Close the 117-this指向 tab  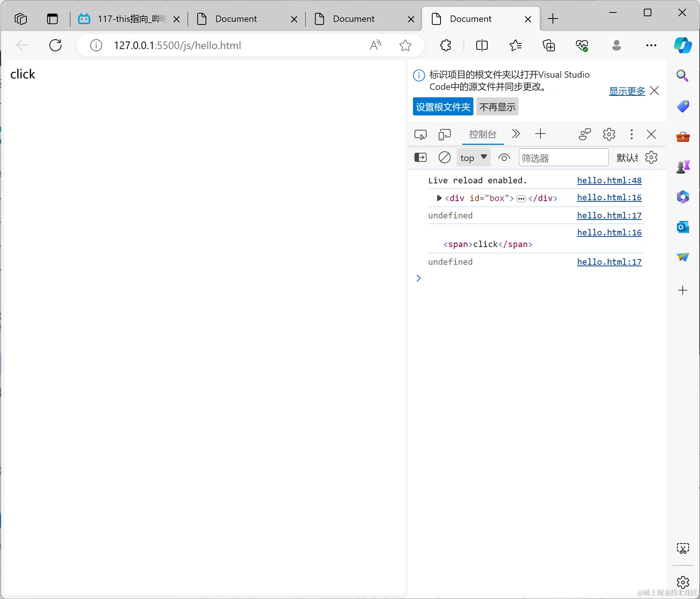pos(177,19)
